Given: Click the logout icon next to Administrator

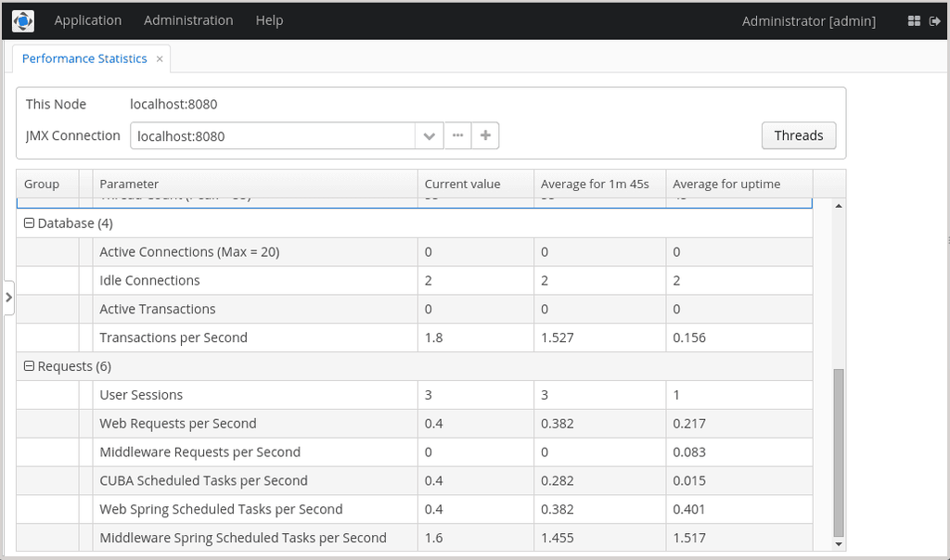Looking at the screenshot, I should coord(935,21).
